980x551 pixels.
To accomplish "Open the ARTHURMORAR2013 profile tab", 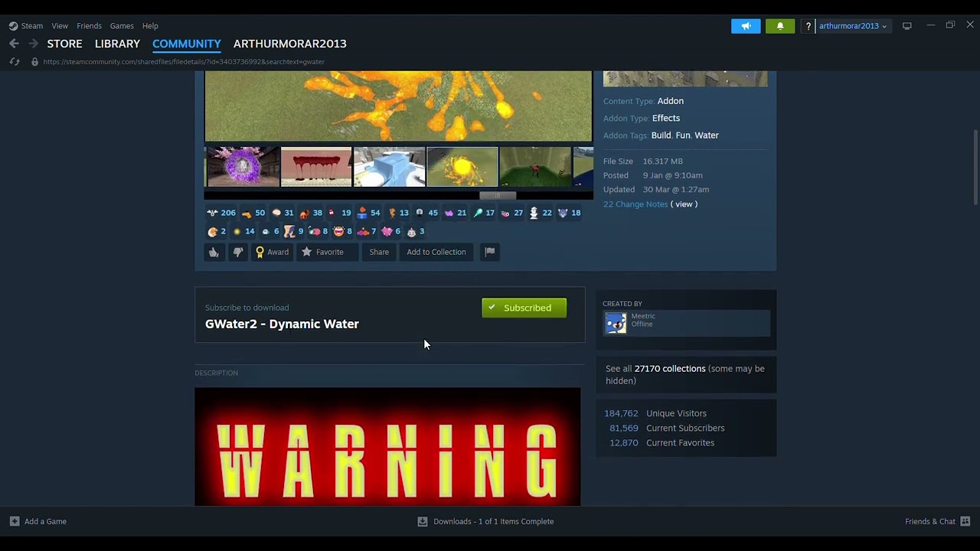I will pos(290,44).
